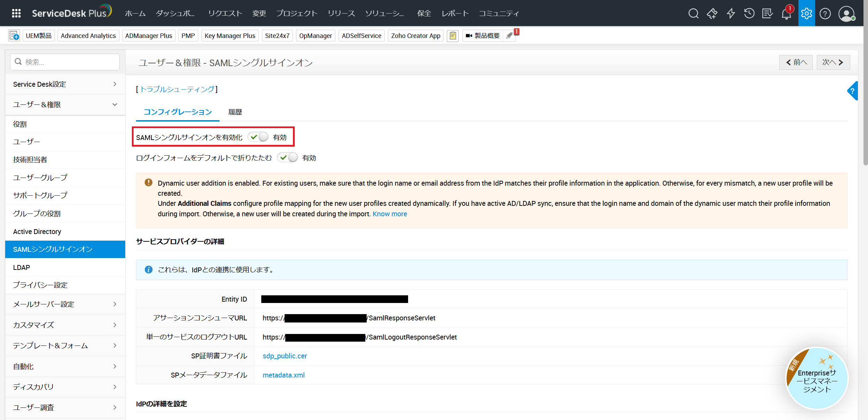868x420 pixels.
Task: Click the search magnifier icon in top bar
Action: point(693,13)
